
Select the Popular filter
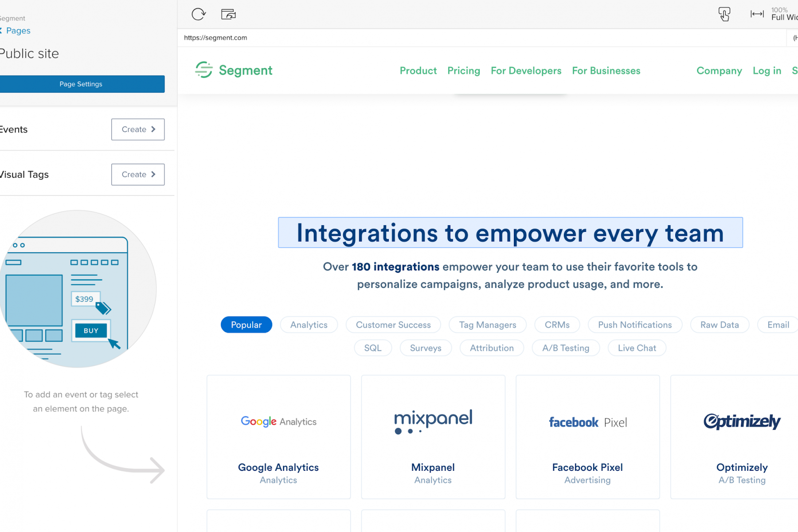(246, 325)
